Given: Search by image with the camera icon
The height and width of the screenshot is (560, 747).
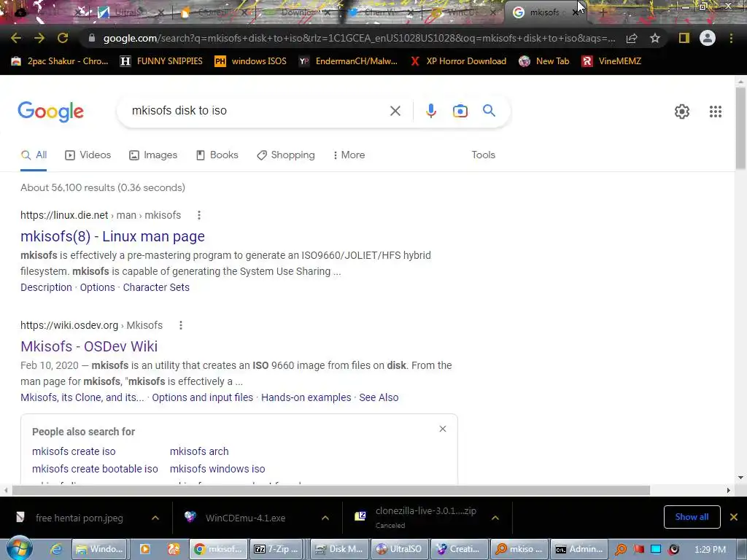Looking at the screenshot, I should click(460, 111).
